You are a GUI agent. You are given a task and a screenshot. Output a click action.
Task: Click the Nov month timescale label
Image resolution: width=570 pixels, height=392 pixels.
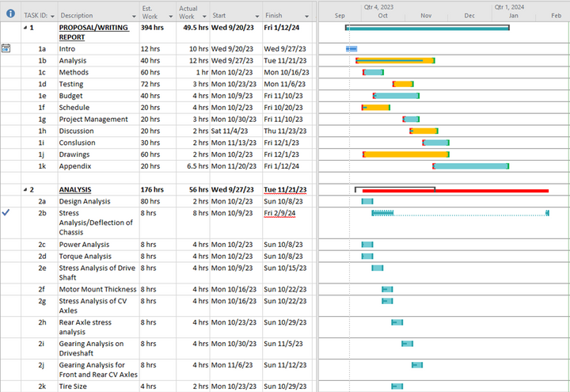[426, 16]
